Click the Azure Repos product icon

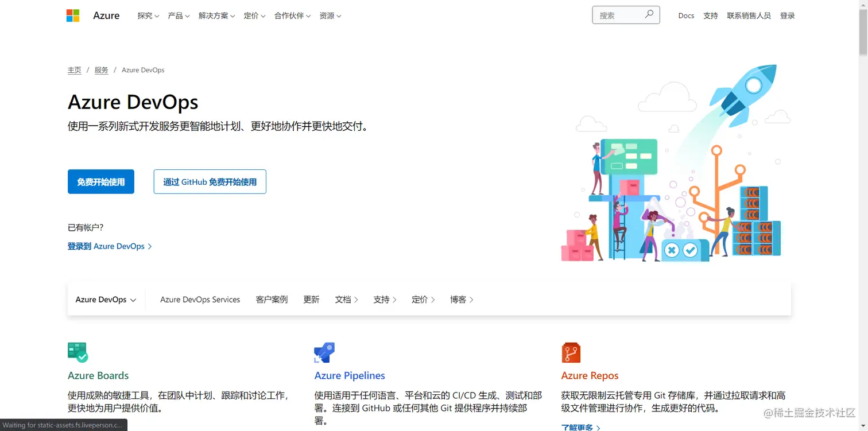tap(571, 352)
